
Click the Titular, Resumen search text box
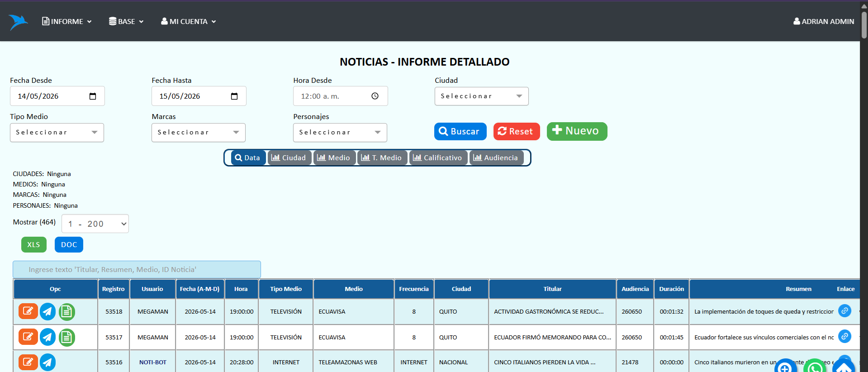tap(137, 269)
